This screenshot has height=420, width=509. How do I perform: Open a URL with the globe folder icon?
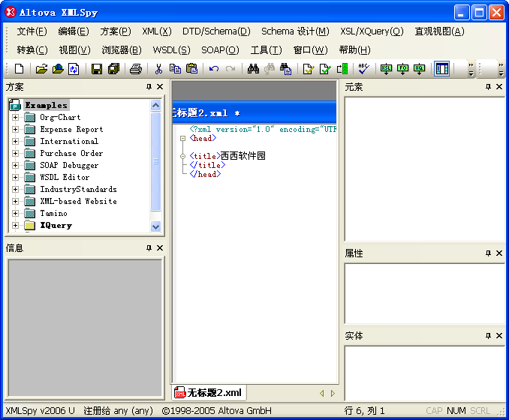(x=58, y=69)
